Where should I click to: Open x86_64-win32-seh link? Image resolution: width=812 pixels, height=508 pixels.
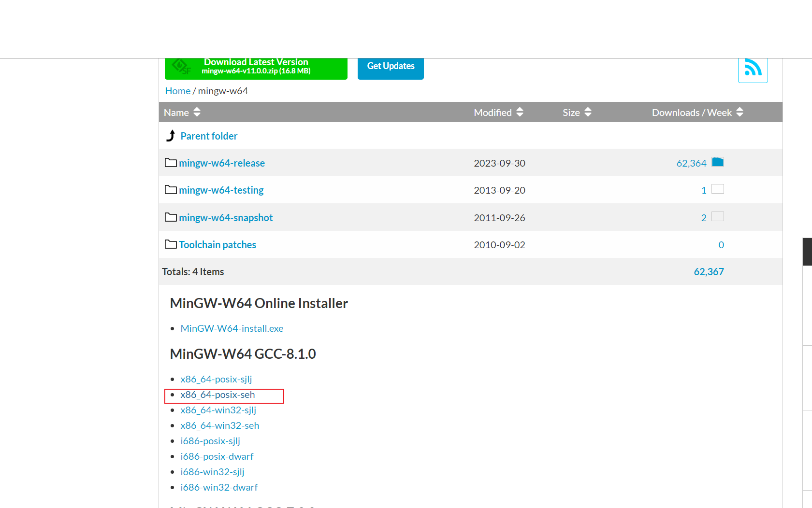(220, 425)
